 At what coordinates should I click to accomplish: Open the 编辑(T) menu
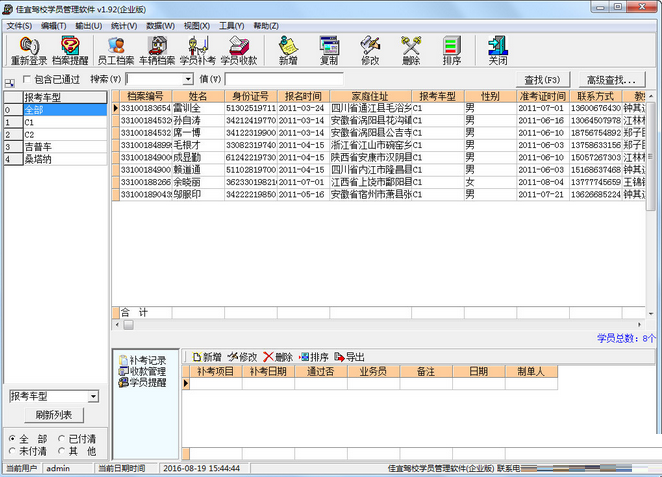tap(54, 26)
